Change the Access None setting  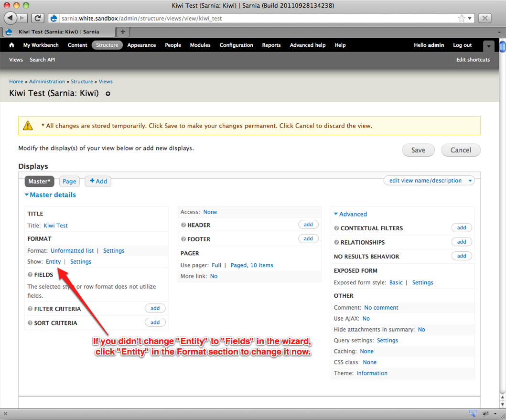click(x=210, y=212)
